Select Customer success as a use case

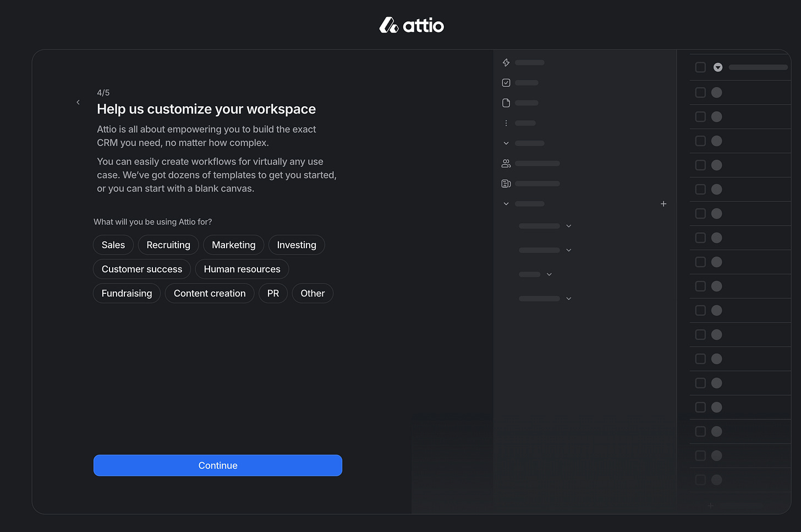coord(142,269)
